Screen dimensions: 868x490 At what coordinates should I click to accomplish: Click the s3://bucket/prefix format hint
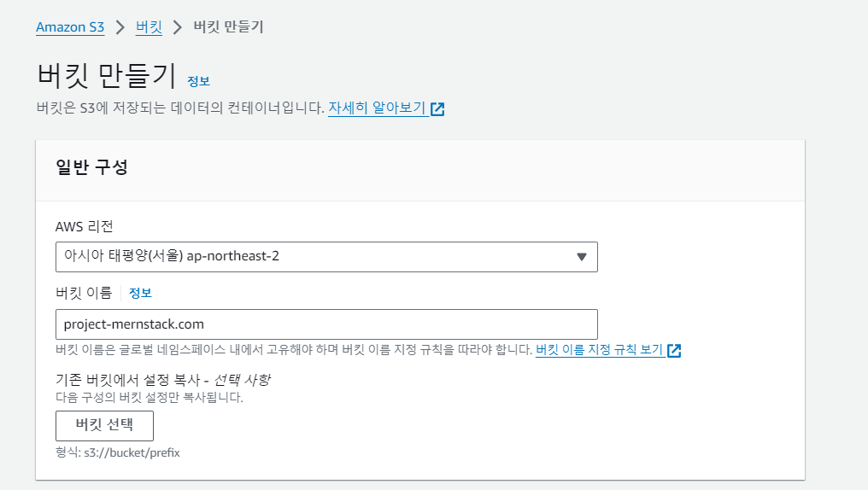[118, 452]
